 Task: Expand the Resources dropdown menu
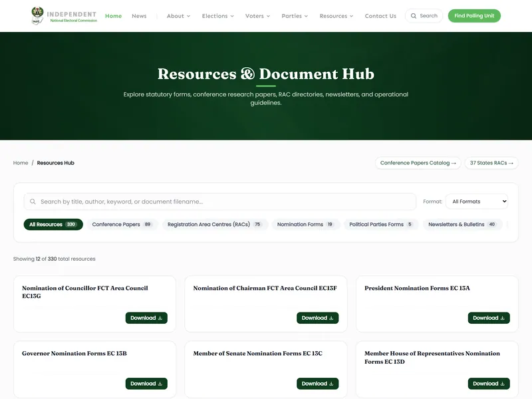click(336, 16)
